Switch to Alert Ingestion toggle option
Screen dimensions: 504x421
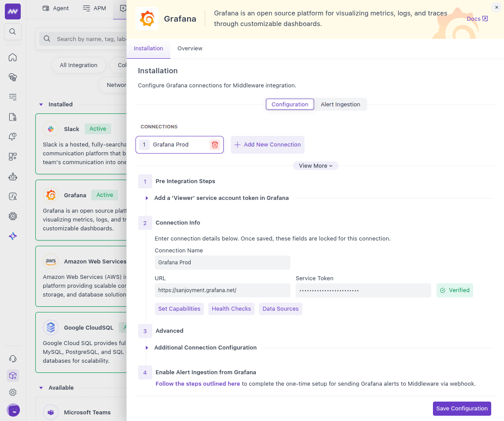(x=340, y=105)
